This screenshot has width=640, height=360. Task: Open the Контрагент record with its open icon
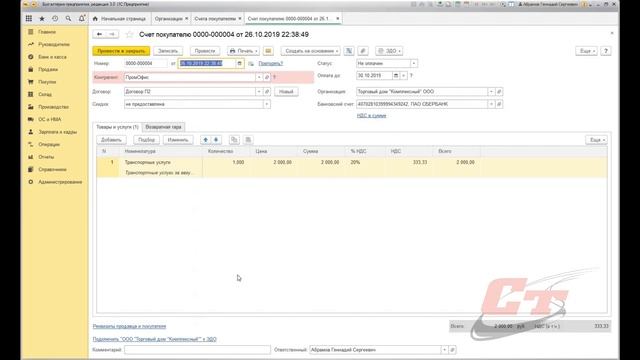tap(267, 77)
